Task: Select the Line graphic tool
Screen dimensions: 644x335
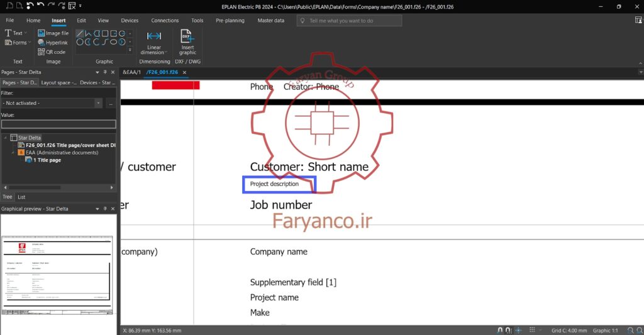Action: [80, 33]
